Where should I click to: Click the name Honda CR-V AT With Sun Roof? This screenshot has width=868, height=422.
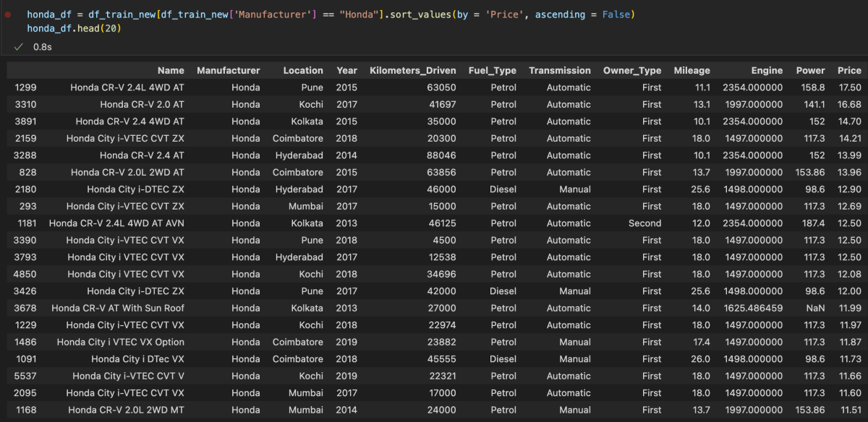118,308
